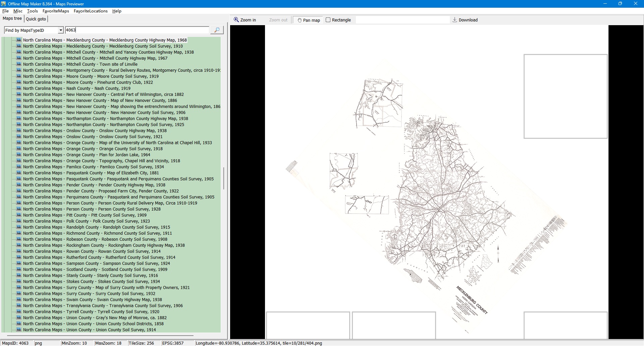Image resolution: width=644 pixels, height=346 pixels.
Task: Click map icon beside Nash County, 1919
Action: [19, 89]
